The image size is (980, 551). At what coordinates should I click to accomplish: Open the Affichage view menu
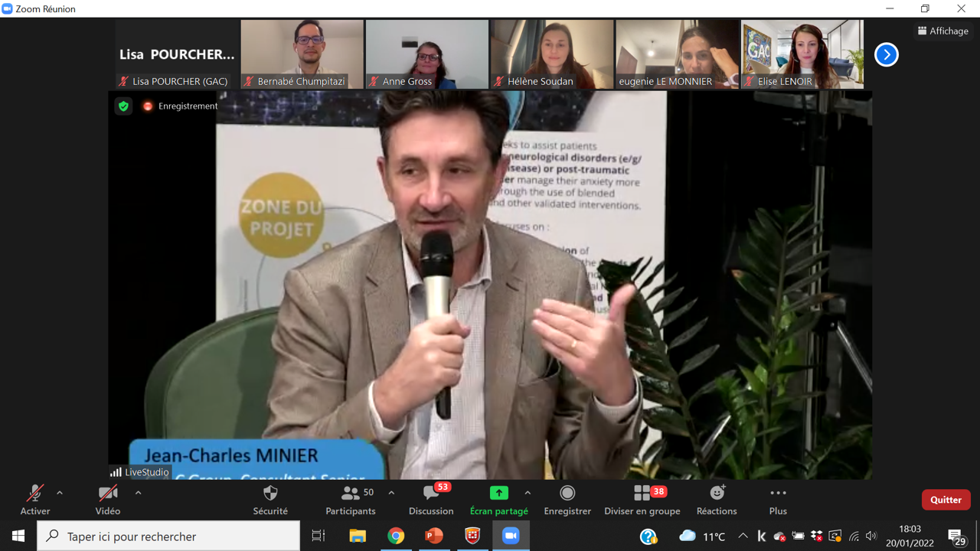click(942, 31)
